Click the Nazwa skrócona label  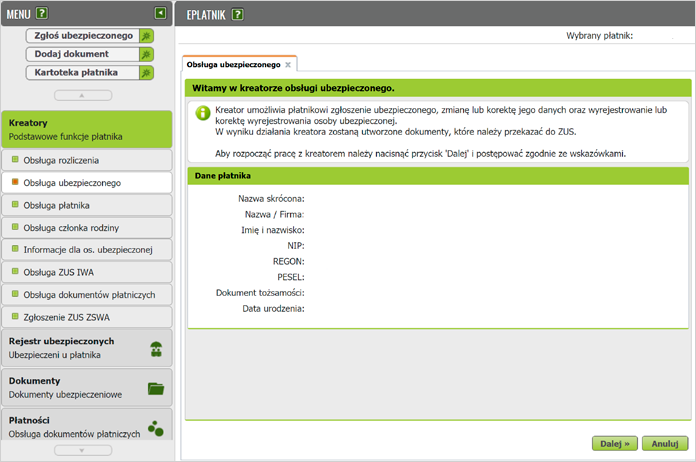271,199
